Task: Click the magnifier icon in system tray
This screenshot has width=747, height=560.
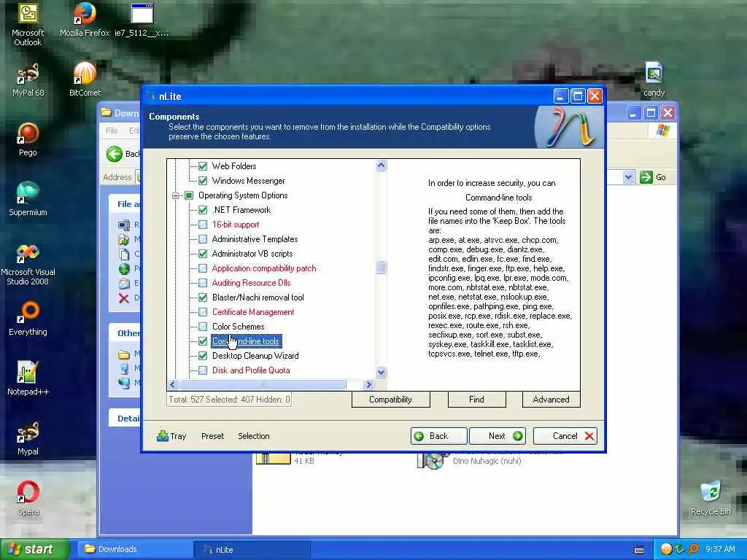Action: tap(694, 549)
